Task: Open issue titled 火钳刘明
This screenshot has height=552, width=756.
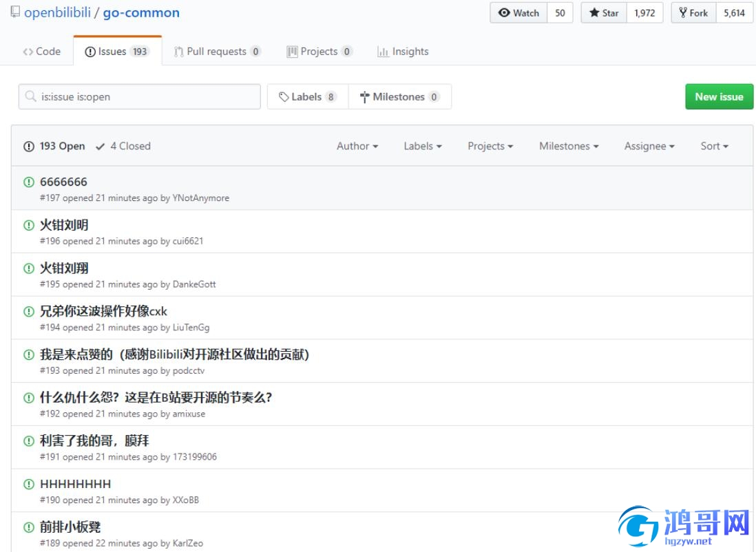Action: pos(64,225)
